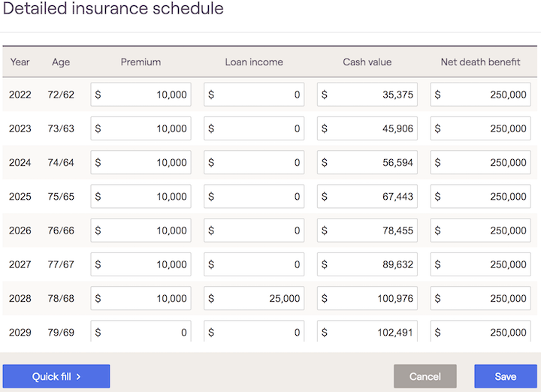The height and width of the screenshot is (392, 541).
Task: Cancel the insurance schedule dialog
Action: pyautogui.click(x=425, y=376)
